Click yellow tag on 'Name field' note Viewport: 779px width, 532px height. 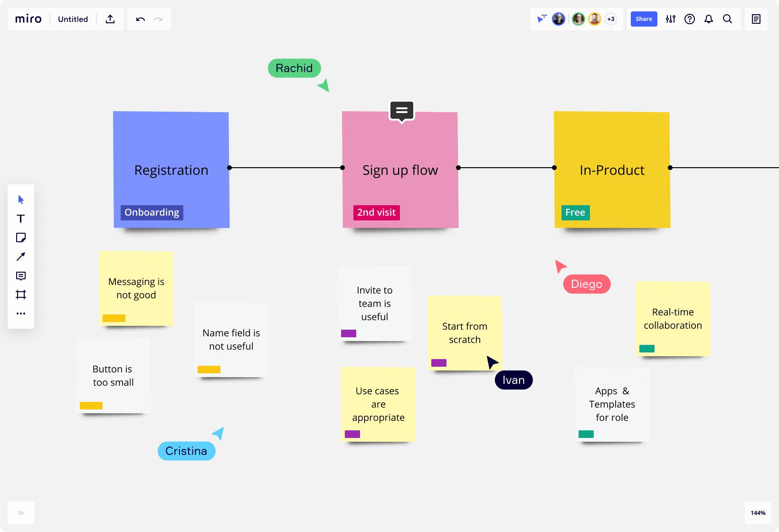coord(209,370)
